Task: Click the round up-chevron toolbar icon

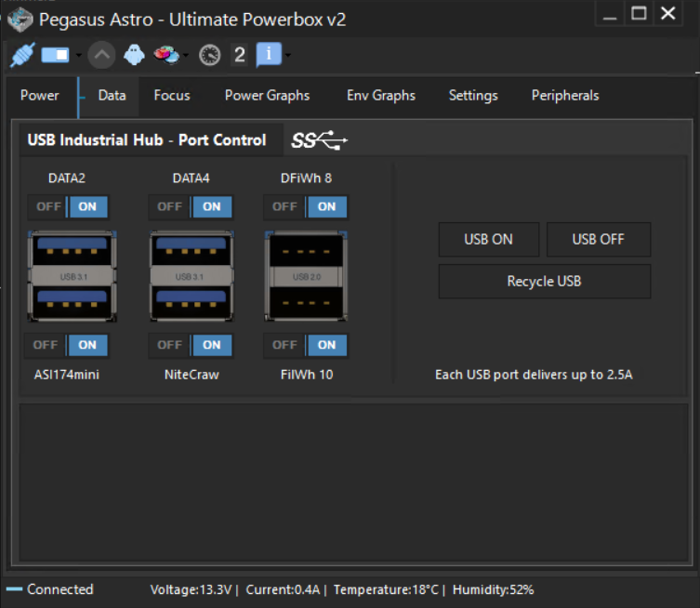Action: (x=101, y=55)
